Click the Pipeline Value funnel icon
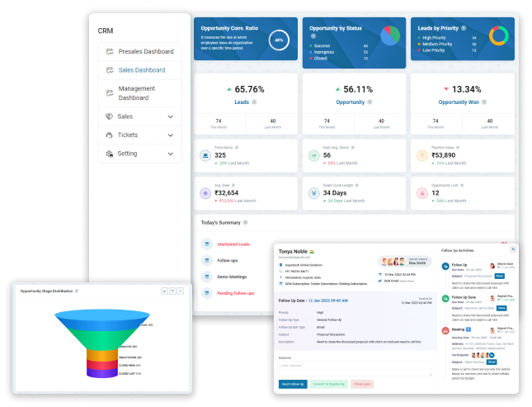532x407 pixels. pyautogui.click(x=422, y=156)
